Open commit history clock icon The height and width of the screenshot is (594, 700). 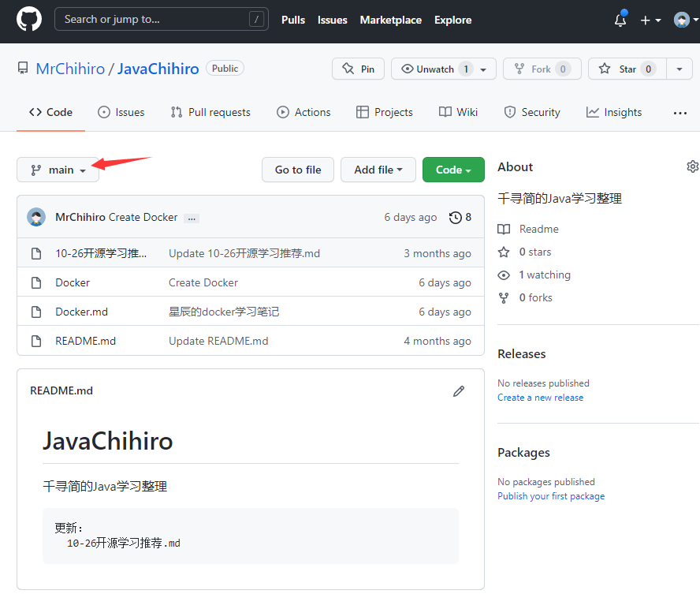[456, 218]
